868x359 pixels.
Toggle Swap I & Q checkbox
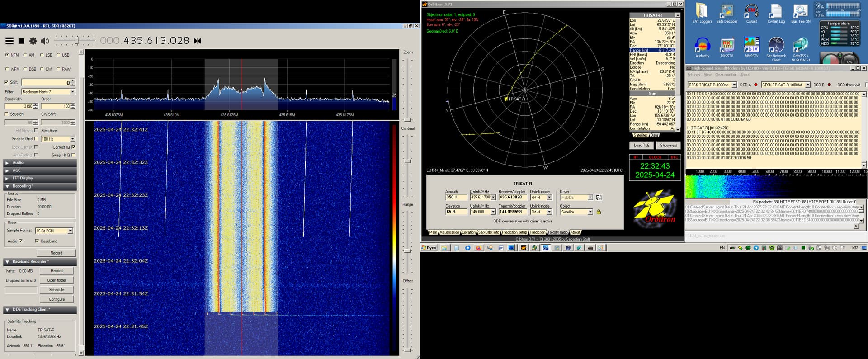[73, 155]
